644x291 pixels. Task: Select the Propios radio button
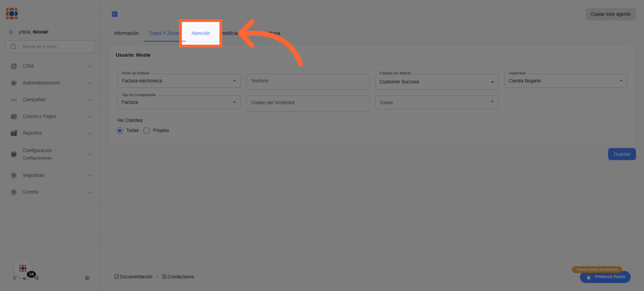click(147, 130)
